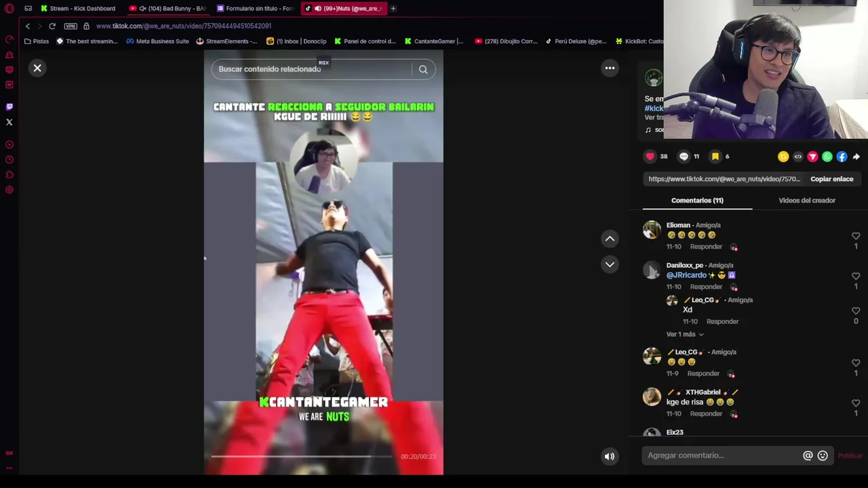The height and width of the screenshot is (488, 868).
Task: Reply to XTHGabriel's comment
Action: pos(706,413)
